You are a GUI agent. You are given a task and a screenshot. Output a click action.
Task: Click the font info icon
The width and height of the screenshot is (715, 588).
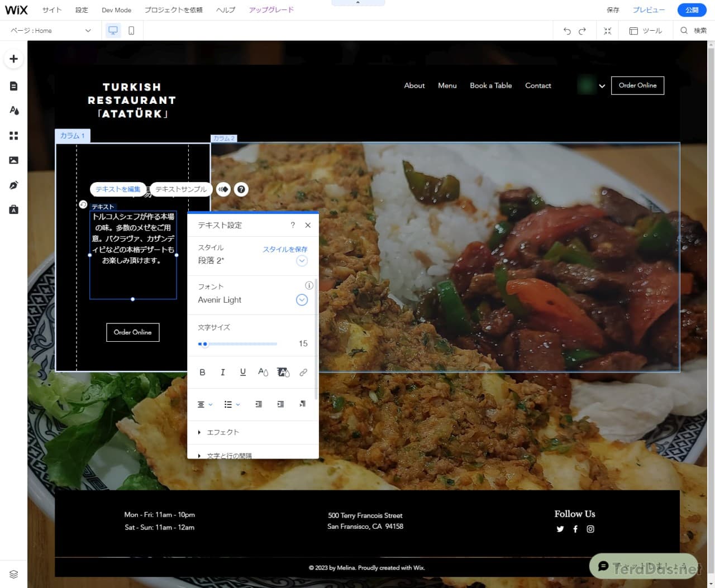(x=309, y=285)
